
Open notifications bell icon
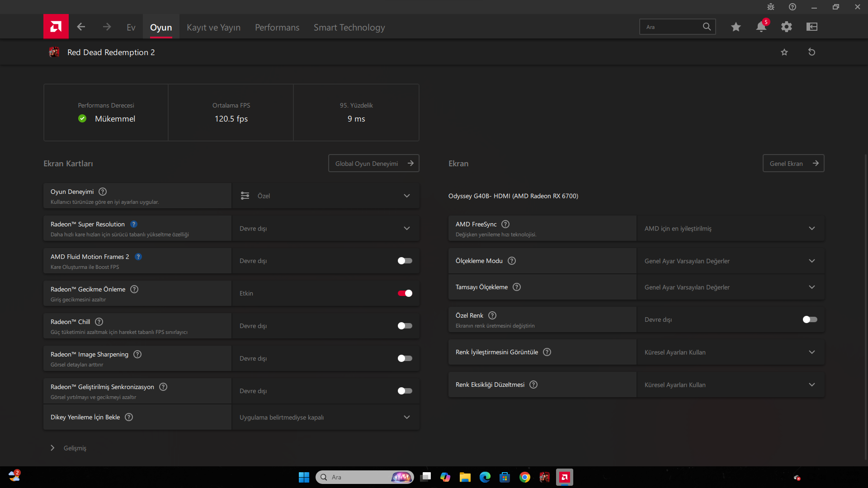coord(761,27)
